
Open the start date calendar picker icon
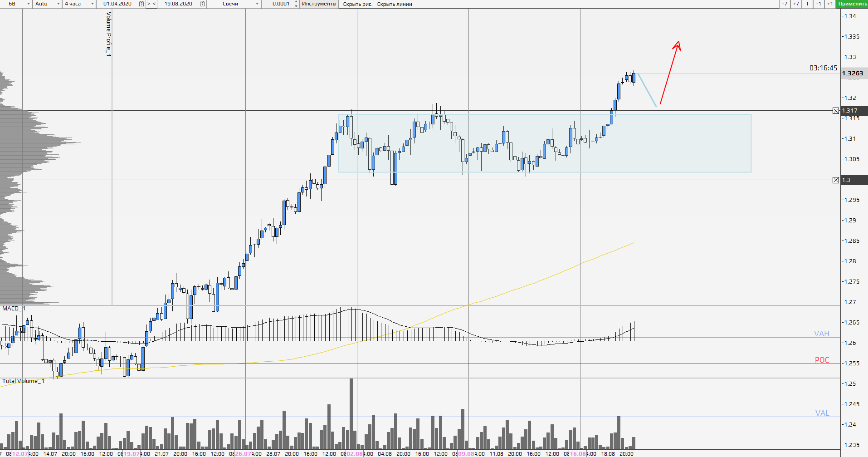(141, 4)
